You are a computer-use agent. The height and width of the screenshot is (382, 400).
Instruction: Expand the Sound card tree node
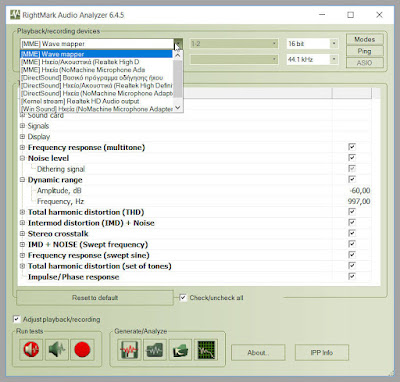(22, 115)
